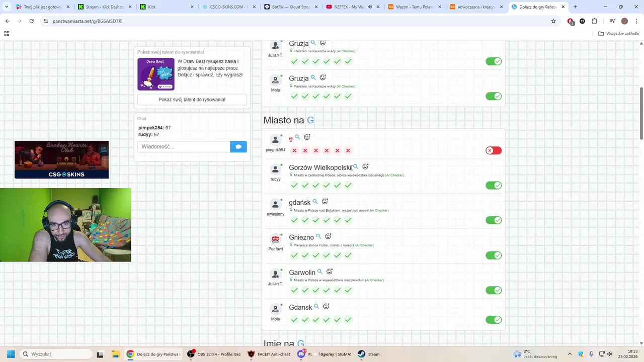Toggle Julian T.'s Gruzja answer switch
Viewport: 644px width, 362px height.
[x=494, y=61]
